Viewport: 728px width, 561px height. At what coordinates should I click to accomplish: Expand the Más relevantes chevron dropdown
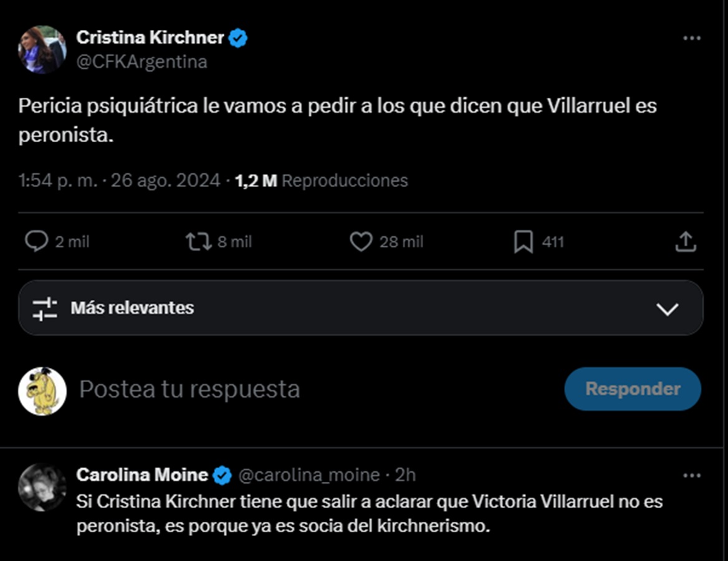668,309
